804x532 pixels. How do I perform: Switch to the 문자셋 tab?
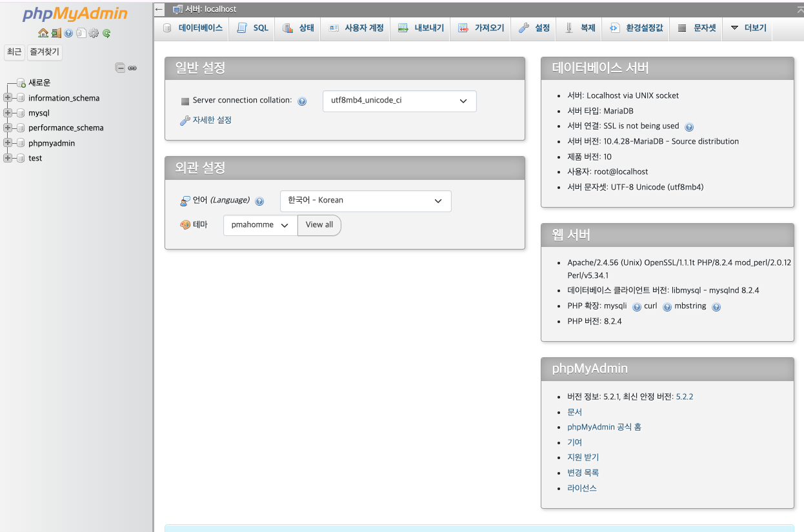696,28
